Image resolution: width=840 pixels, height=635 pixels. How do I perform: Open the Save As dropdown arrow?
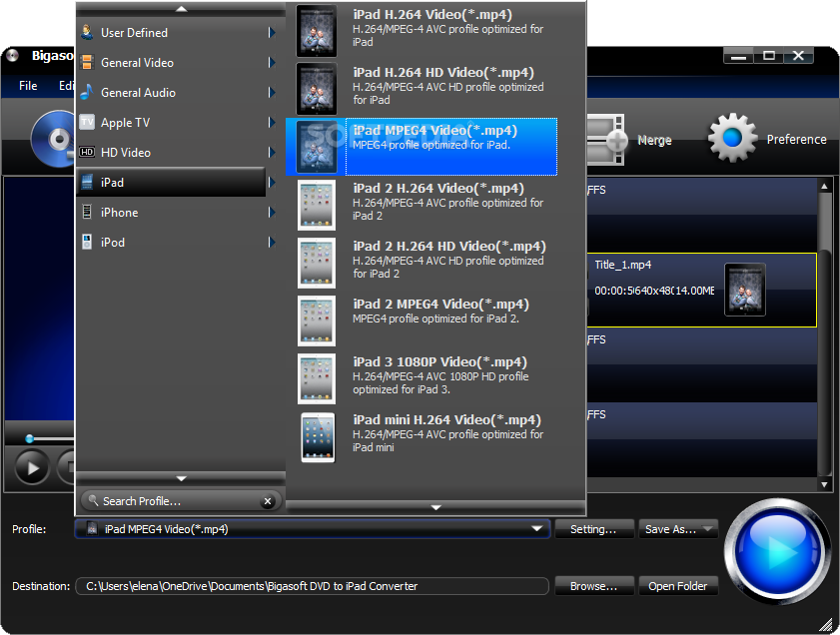click(x=709, y=529)
